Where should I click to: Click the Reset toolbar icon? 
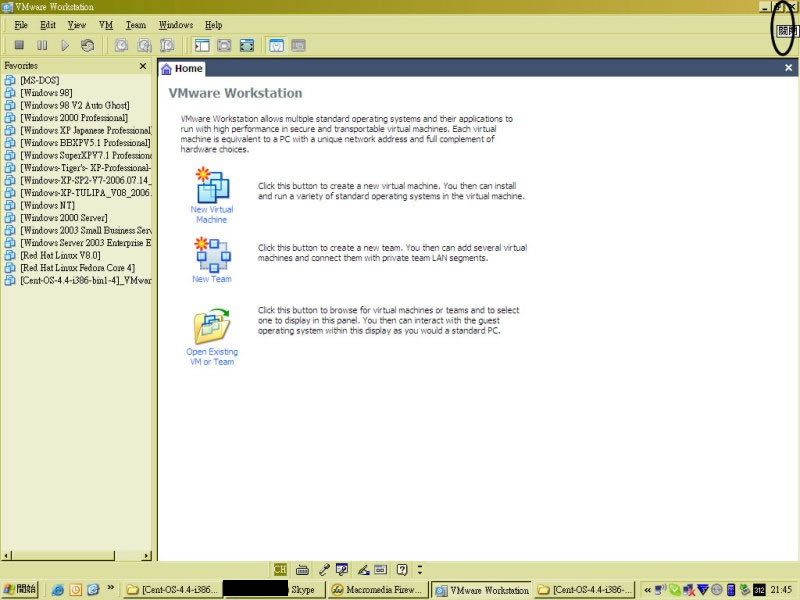(87, 45)
